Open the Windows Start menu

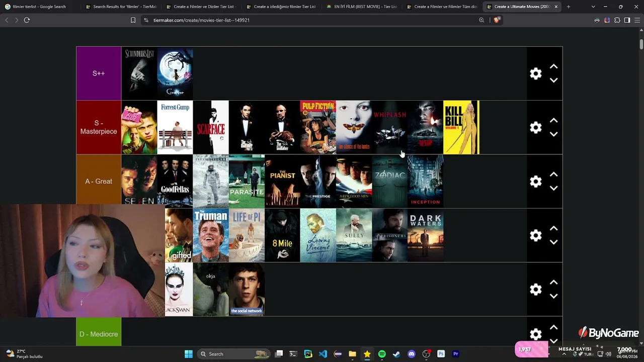[x=189, y=354]
